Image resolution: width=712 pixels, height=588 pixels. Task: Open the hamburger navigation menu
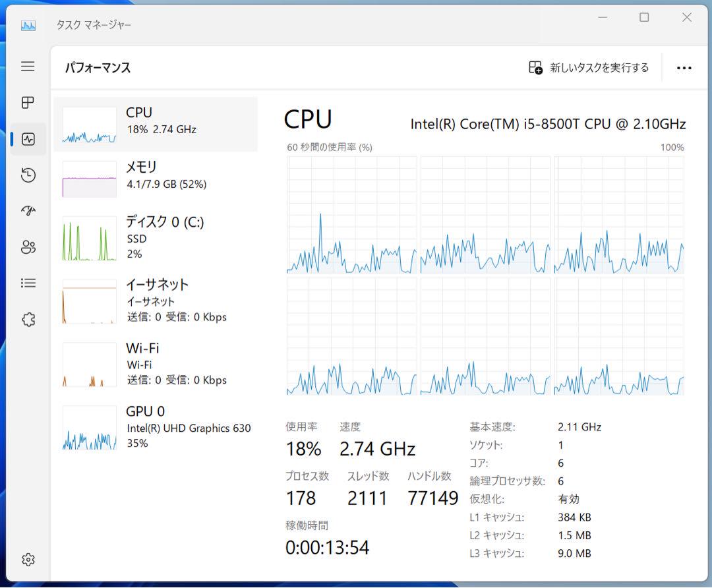tap(28, 67)
